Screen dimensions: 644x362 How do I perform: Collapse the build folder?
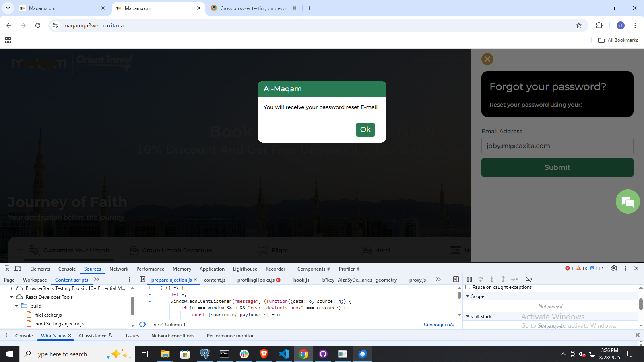click(17, 306)
